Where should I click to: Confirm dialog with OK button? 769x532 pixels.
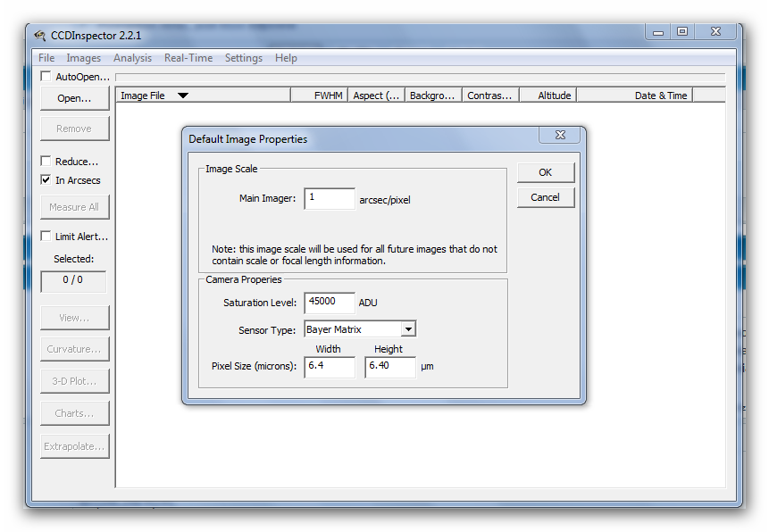click(546, 172)
